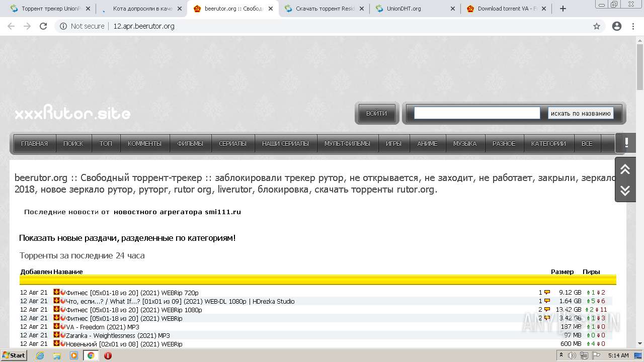Click magnet icon for What If row
Viewport: 644px width, 362px height.
click(x=63, y=301)
